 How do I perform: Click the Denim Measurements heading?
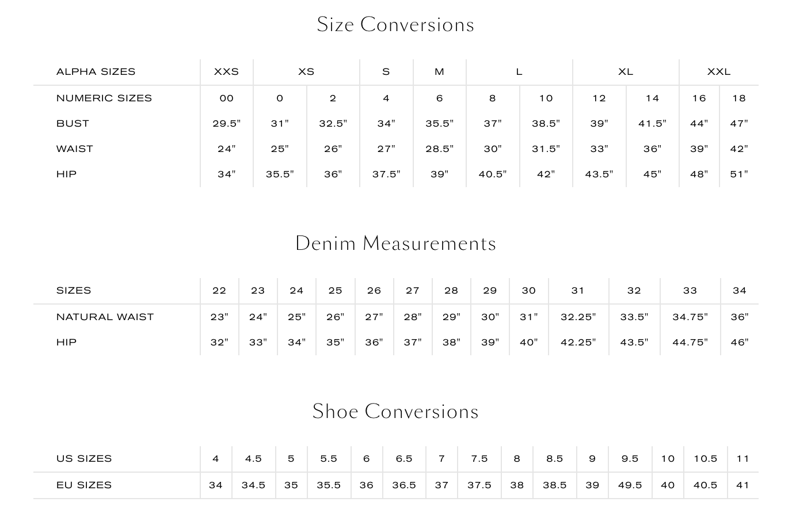395,244
